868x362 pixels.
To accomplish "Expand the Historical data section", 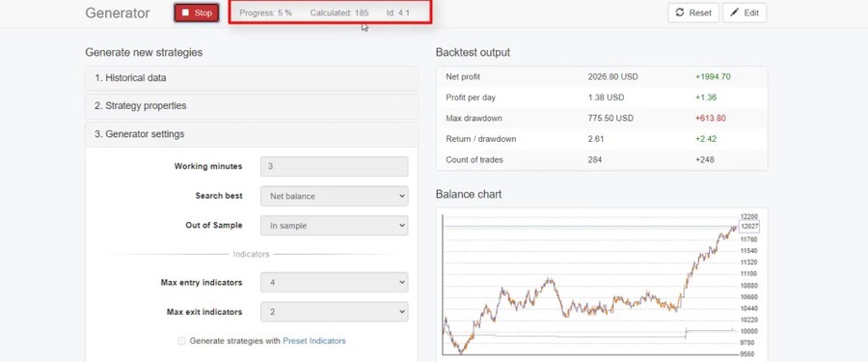I will point(252,78).
